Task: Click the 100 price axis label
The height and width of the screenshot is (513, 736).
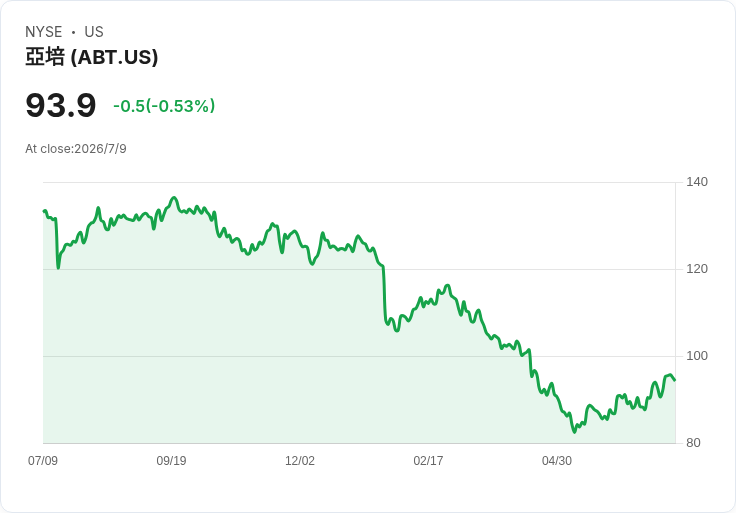Action: coord(697,356)
